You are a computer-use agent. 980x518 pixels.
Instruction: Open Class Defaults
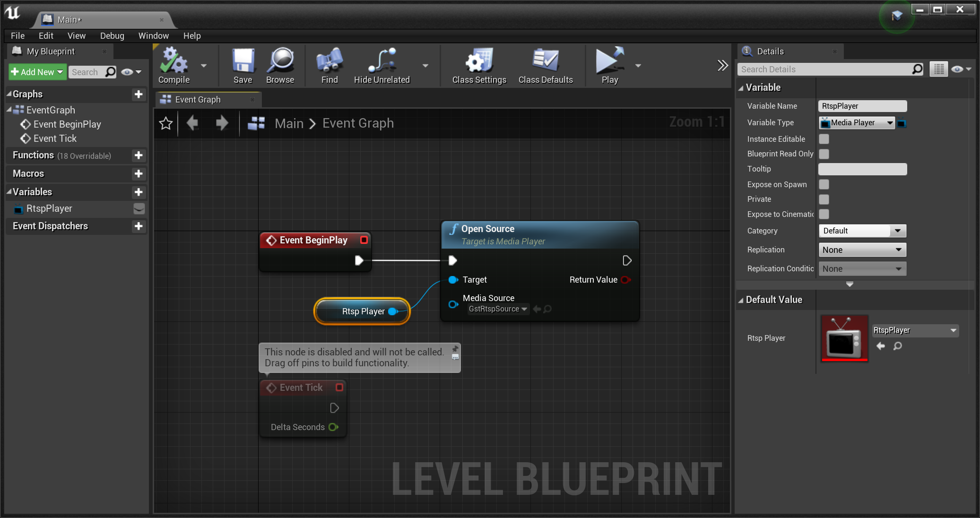click(x=546, y=65)
